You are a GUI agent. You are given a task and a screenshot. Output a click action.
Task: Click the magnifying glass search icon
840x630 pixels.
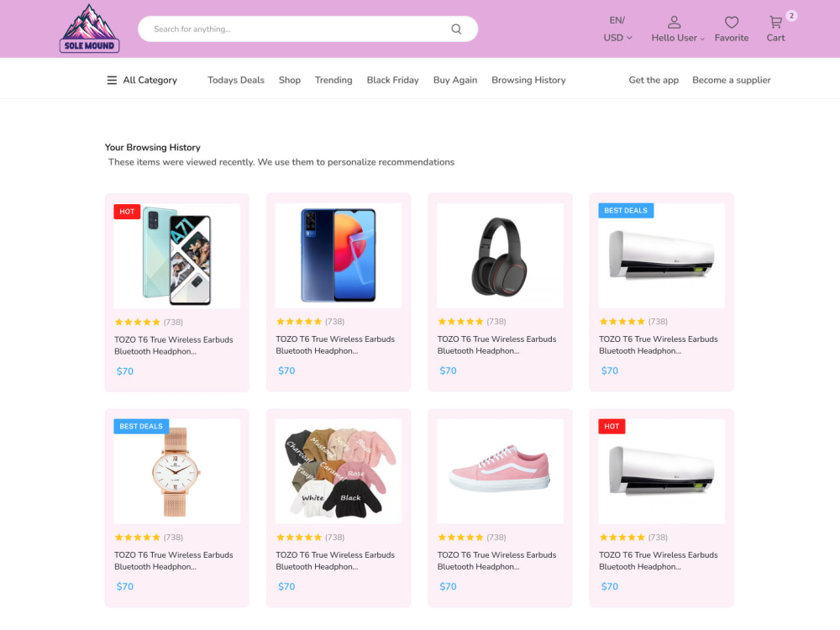pyautogui.click(x=456, y=29)
